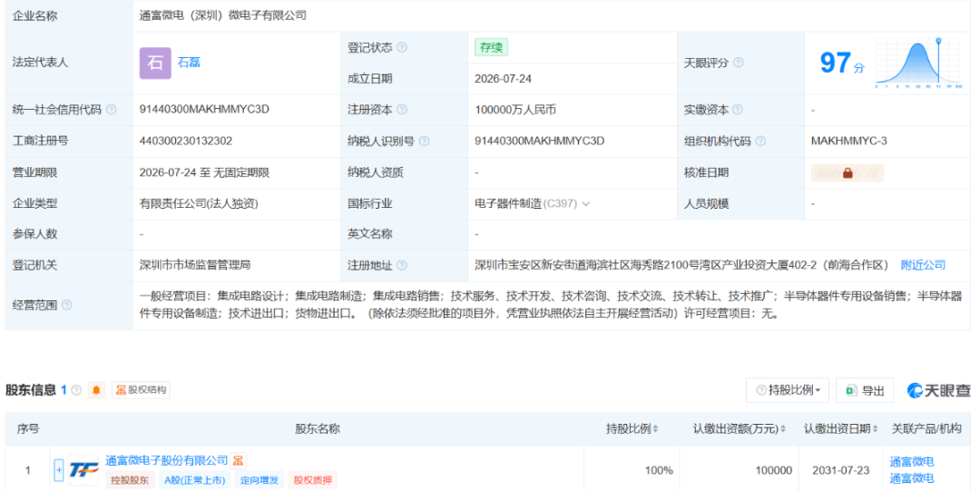Click help icon next to 实缴资本
The height and width of the screenshot is (491, 980).
[738, 110]
